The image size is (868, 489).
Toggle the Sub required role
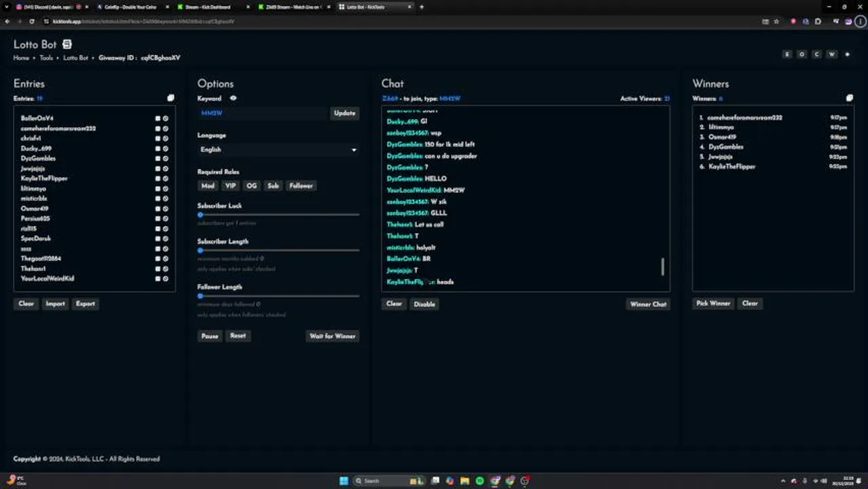click(x=273, y=185)
